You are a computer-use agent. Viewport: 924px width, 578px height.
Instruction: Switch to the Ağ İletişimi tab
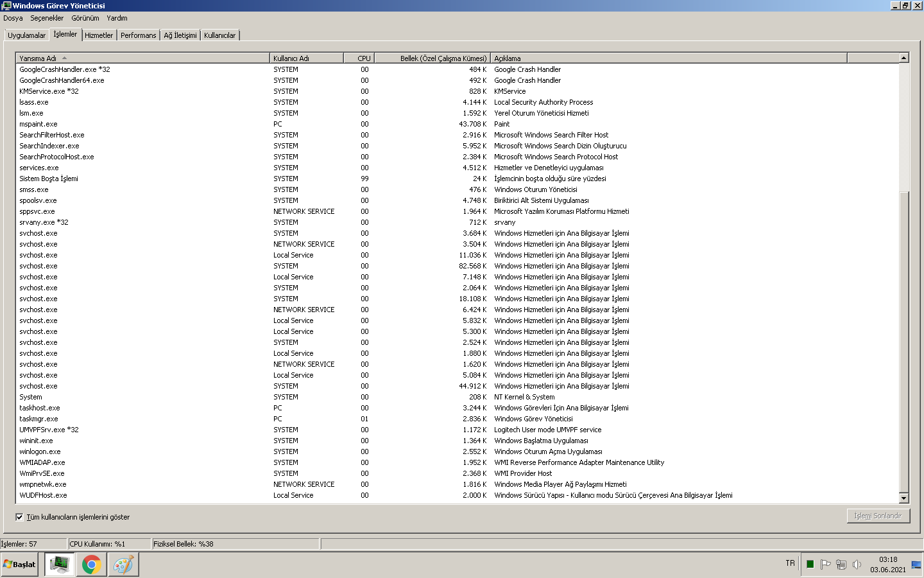click(x=180, y=35)
